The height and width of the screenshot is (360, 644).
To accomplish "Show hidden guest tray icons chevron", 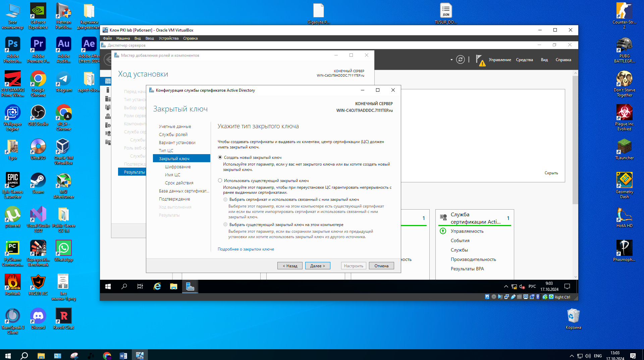I will [506, 286].
